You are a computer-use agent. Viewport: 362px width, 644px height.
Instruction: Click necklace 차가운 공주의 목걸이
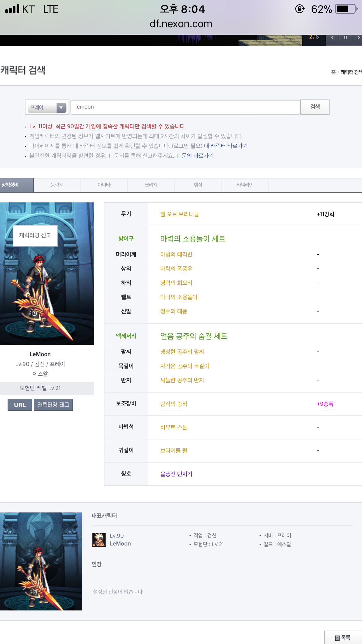pos(185,366)
